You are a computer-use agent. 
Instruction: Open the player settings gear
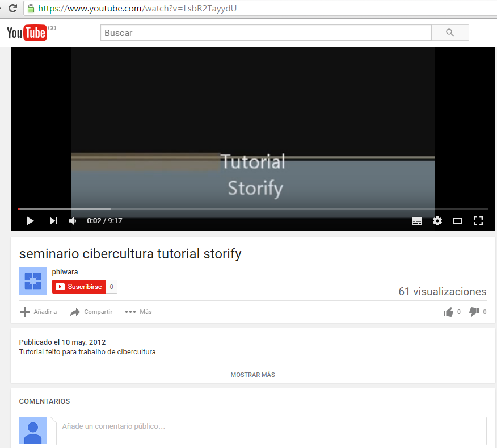tap(437, 221)
